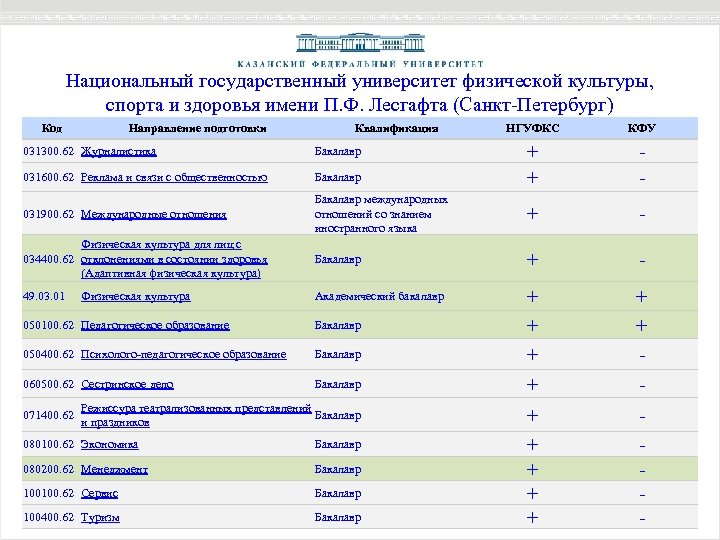
Task: Open the Адаптивная физическая культура link
Action: [174, 259]
